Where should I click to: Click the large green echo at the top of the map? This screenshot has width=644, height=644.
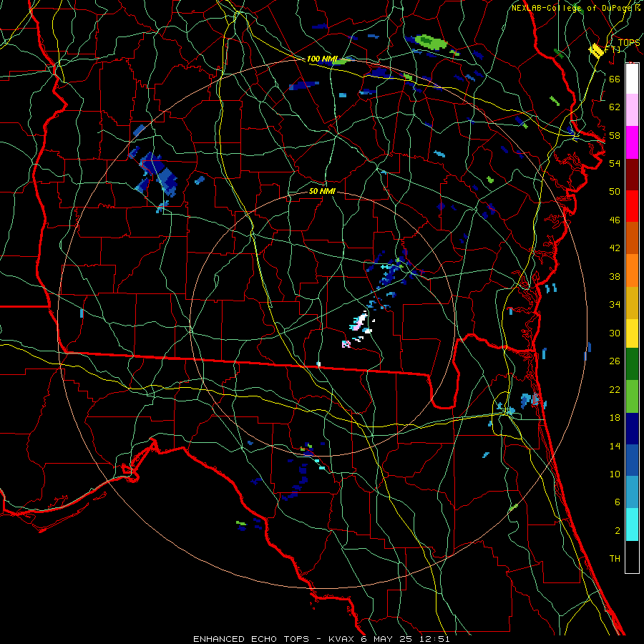(431, 42)
